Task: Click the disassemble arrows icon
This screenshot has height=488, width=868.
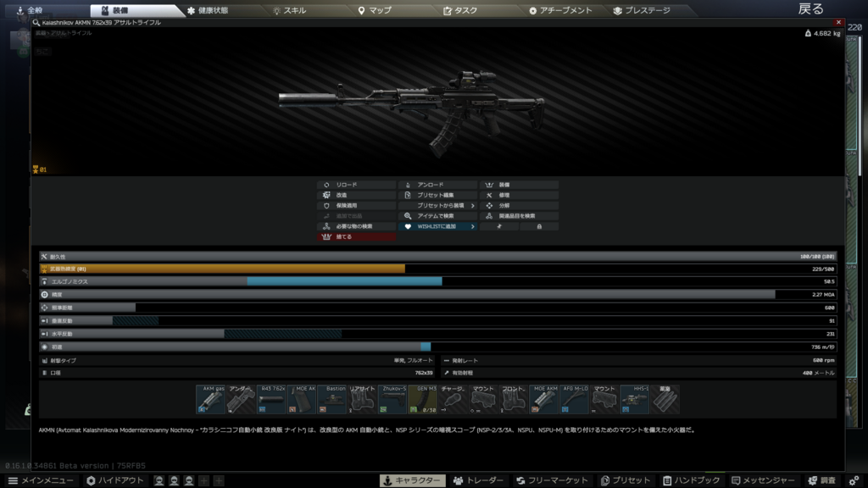Action: pos(489,206)
